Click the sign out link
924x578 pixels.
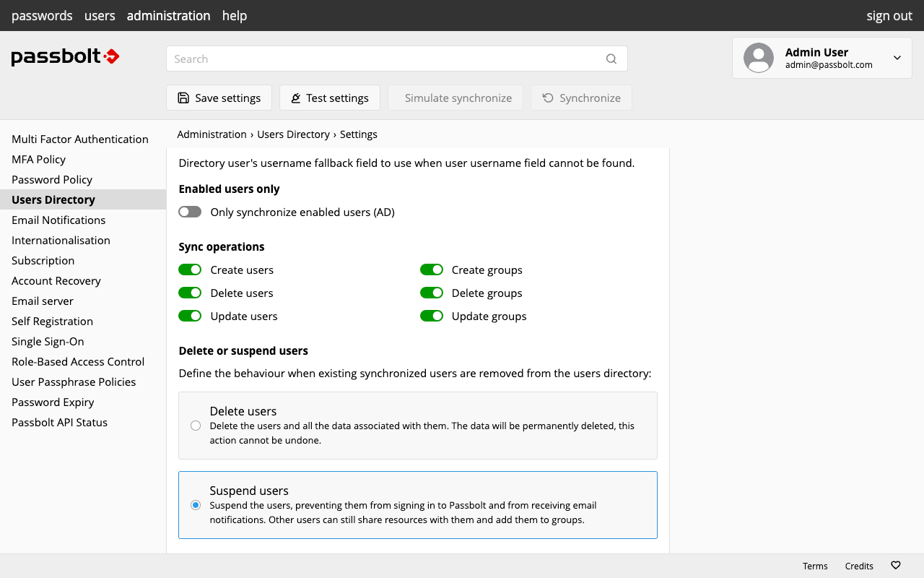tap(889, 16)
